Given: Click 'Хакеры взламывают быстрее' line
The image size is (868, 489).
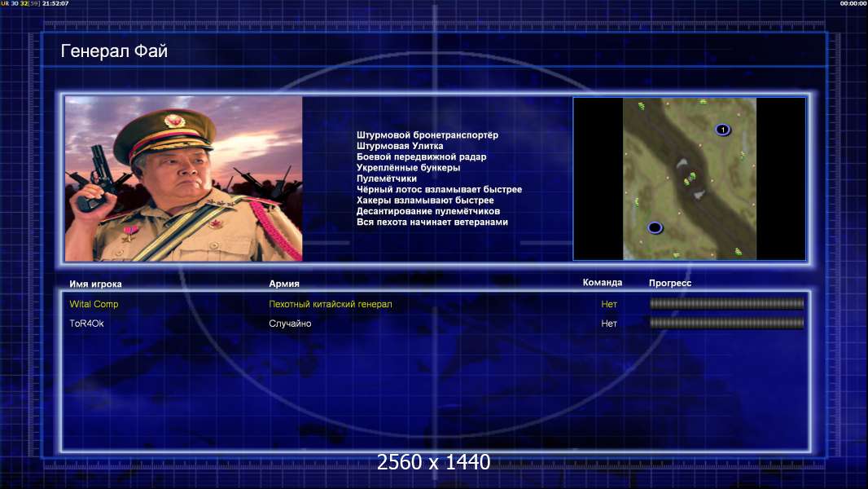Looking at the screenshot, I should [425, 200].
